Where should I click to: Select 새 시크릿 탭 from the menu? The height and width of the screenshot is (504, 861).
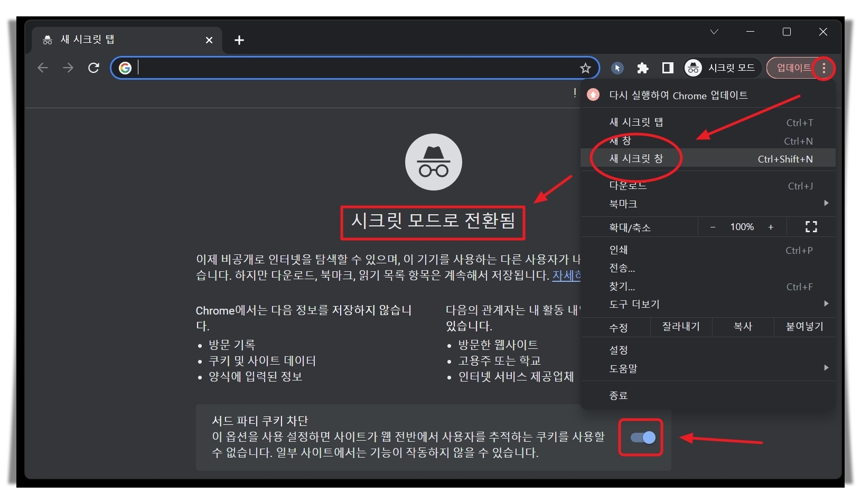click(x=708, y=122)
